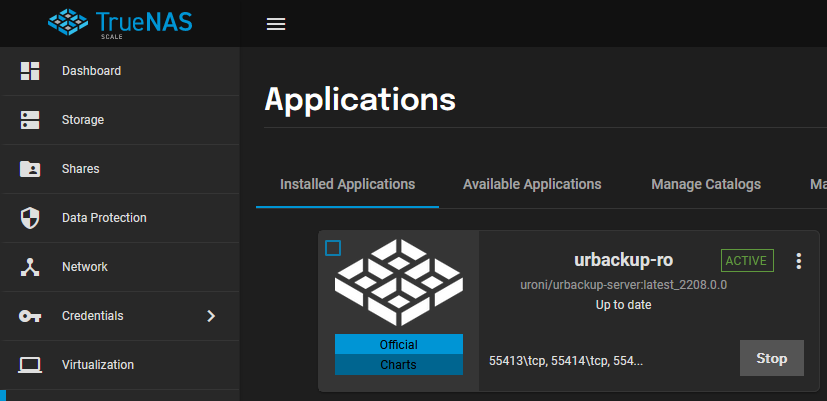
Task: Switch to Installed Applications tab
Action: [348, 184]
